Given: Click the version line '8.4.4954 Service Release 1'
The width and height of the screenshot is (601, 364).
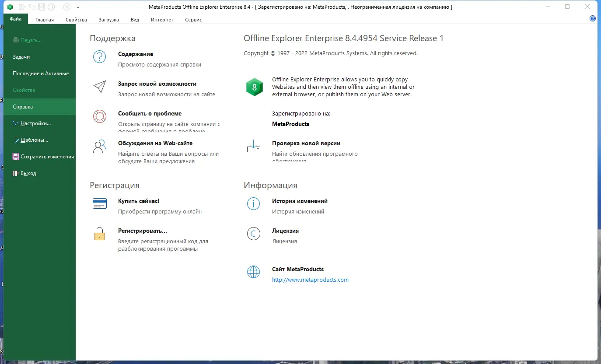Looking at the screenshot, I should [394, 38].
